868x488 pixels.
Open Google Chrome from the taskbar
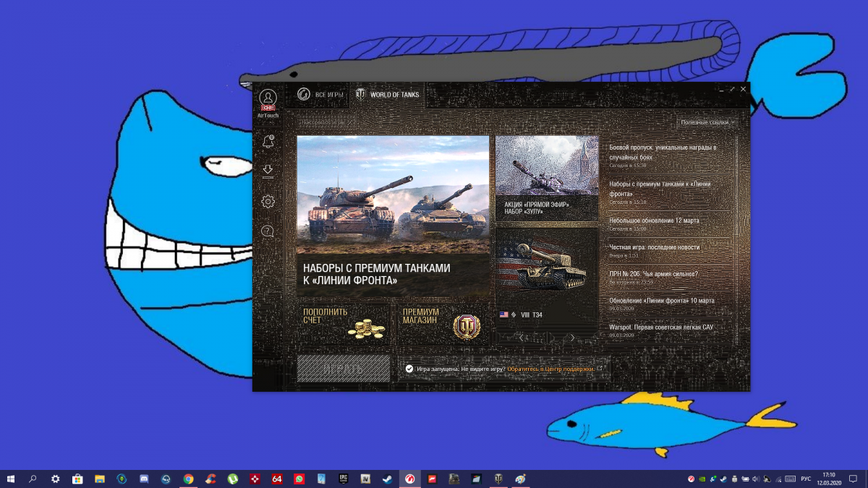(x=188, y=479)
